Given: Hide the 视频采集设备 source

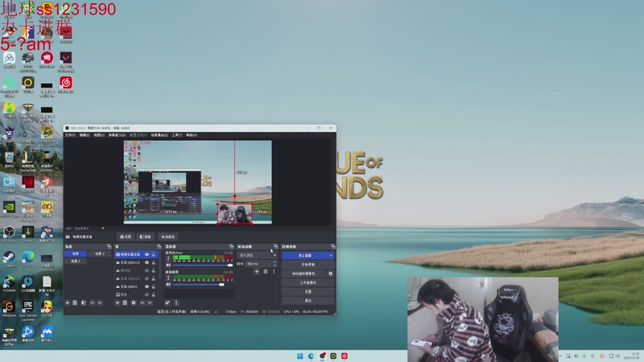Looking at the screenshot, I should [x=147, y=254].
